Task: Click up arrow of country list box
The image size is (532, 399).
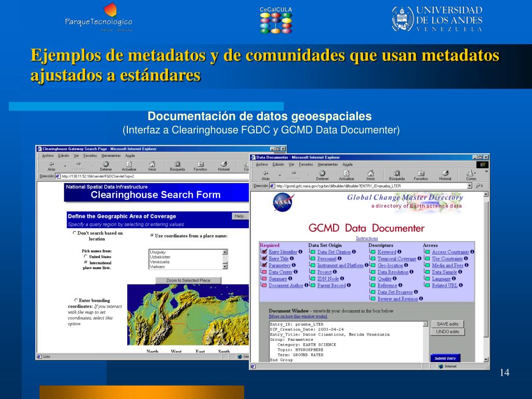Action: tap(224, 252)
